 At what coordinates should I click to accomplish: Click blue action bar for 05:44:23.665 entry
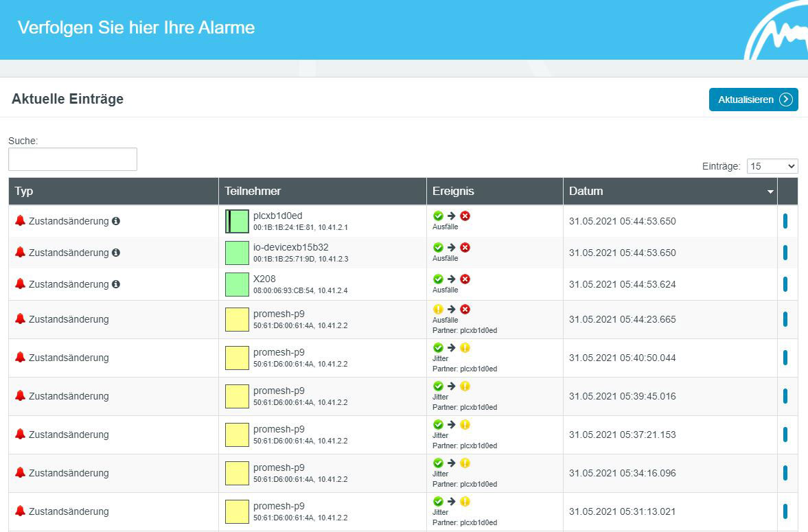[x=785, y=319]
